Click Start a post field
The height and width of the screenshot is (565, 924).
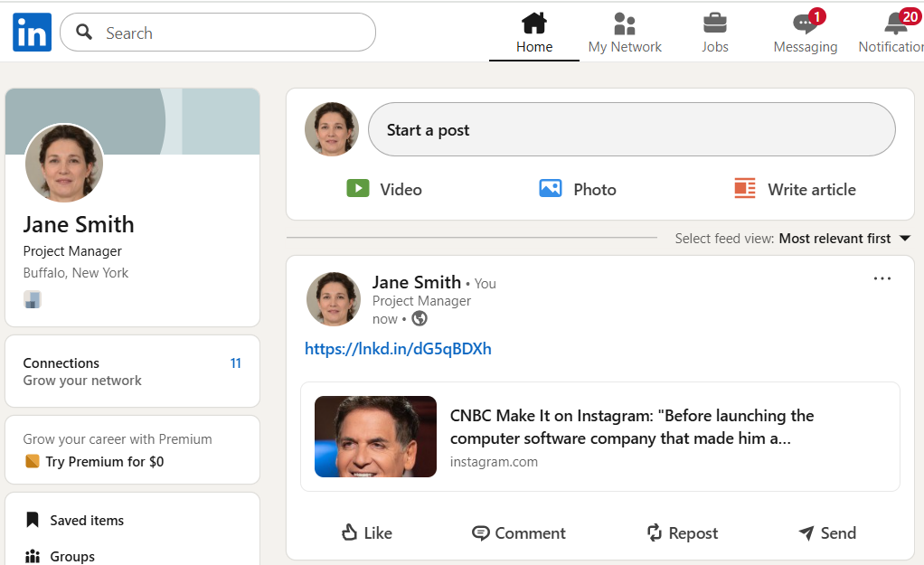coord(631,130)
